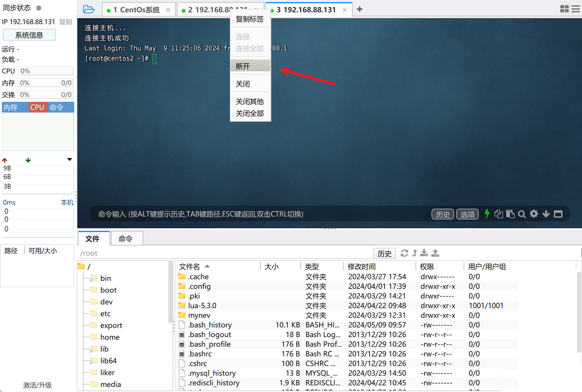The image size is (582, 392).
Task: Toggle the 同步状态 sync indicator
Action: [x=39, y=8]
